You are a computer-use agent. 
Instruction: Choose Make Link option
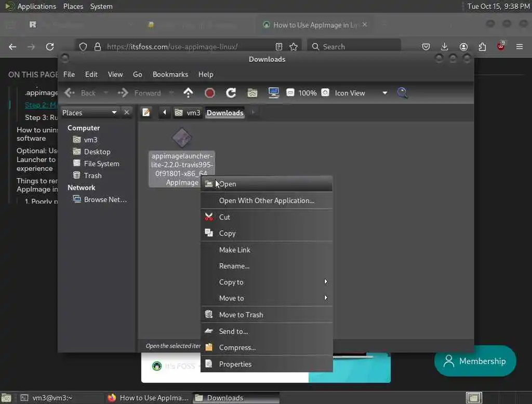coord(267,250)
